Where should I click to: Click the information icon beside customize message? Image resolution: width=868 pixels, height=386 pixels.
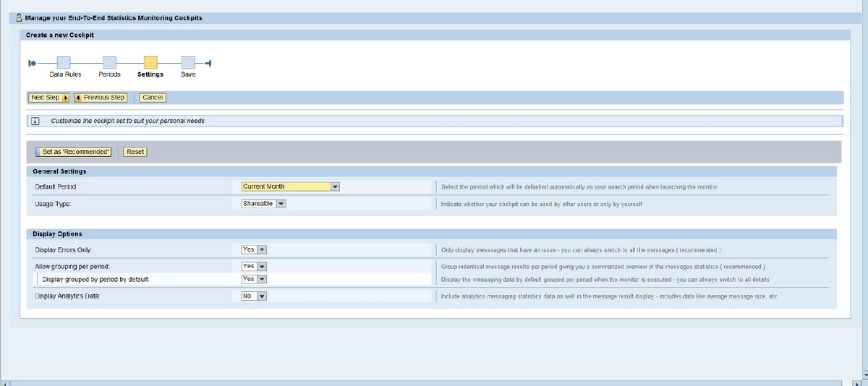(33, 121)
